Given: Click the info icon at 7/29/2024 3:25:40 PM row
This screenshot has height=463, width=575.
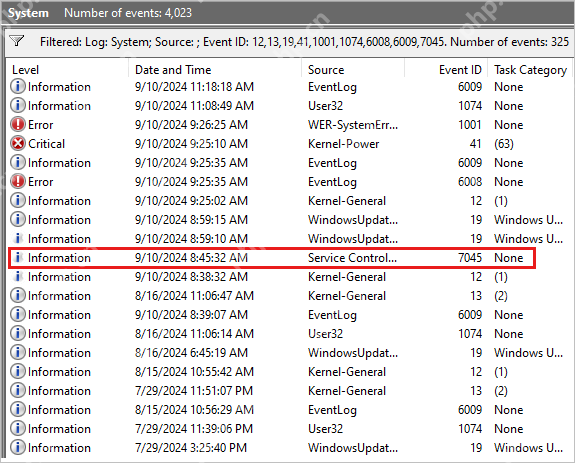Looking at the screenshot, I should pyautogui.click(x=18, y=448).
